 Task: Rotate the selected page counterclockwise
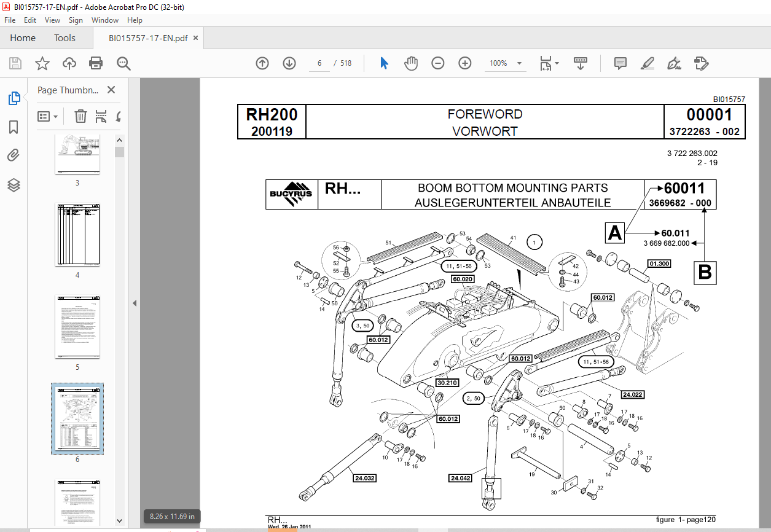pos(118,116)
